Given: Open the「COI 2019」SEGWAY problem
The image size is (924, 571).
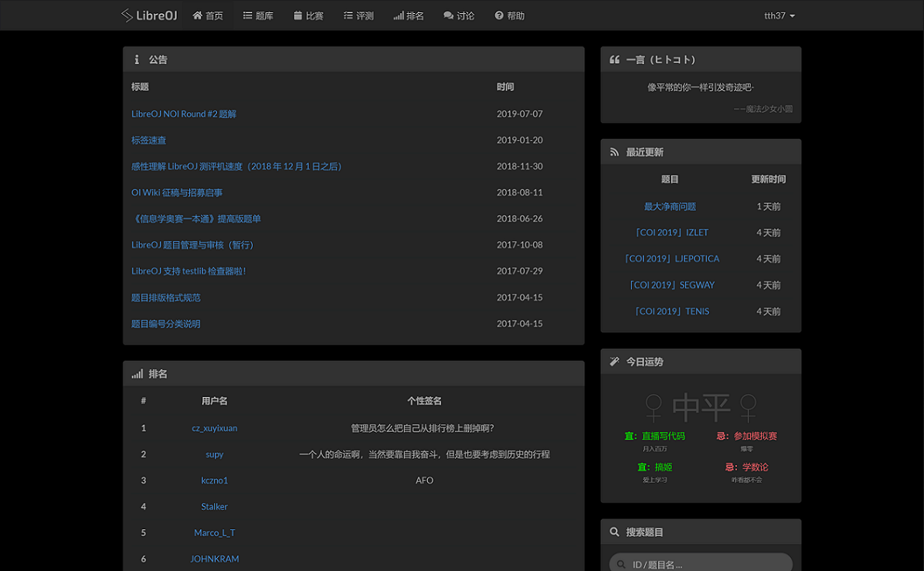Looking at the screenshot, I should 670,285.
